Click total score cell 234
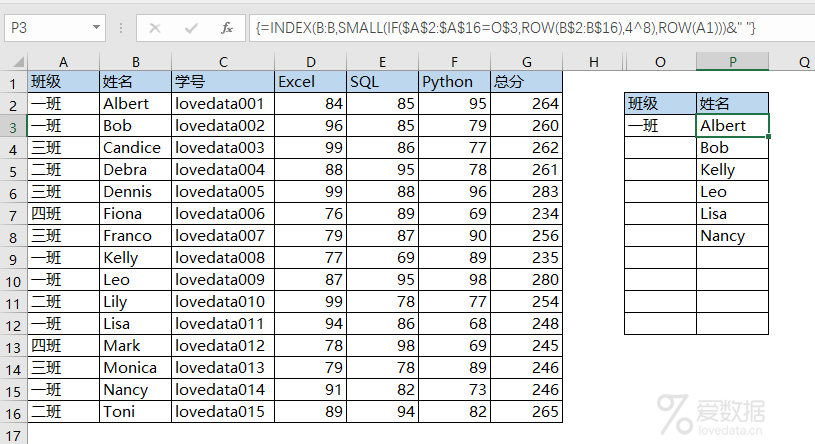 (527, 214)
